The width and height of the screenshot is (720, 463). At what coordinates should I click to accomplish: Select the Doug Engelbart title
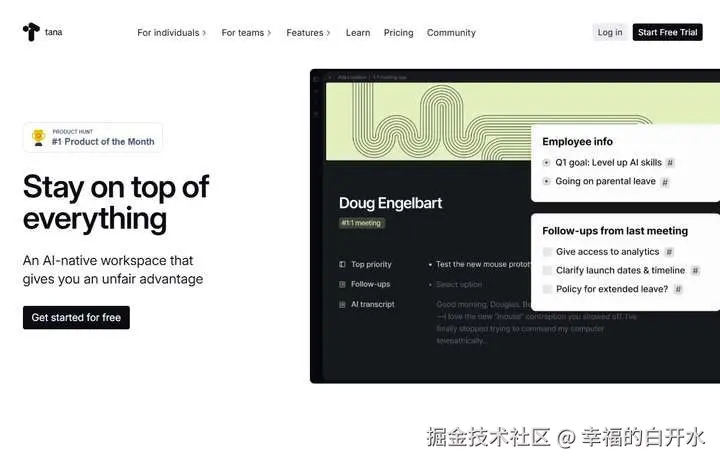click(x=390, y=203)
